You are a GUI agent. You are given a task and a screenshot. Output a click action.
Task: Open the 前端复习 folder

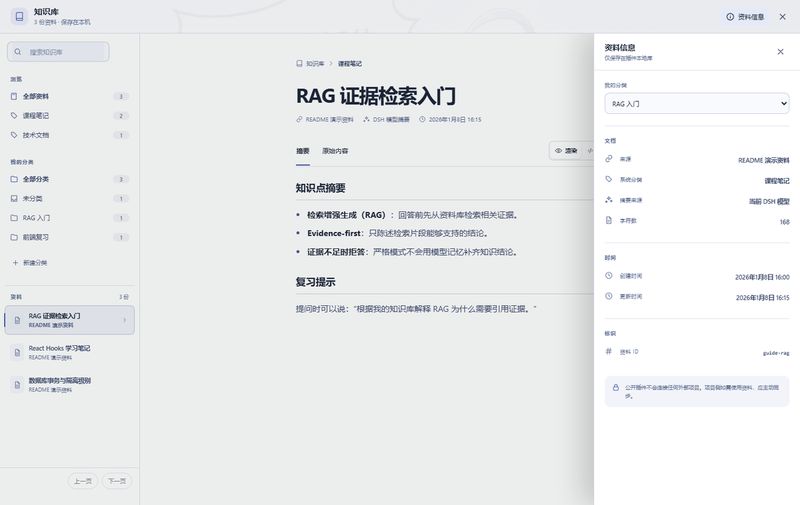(x=69, y=237)
